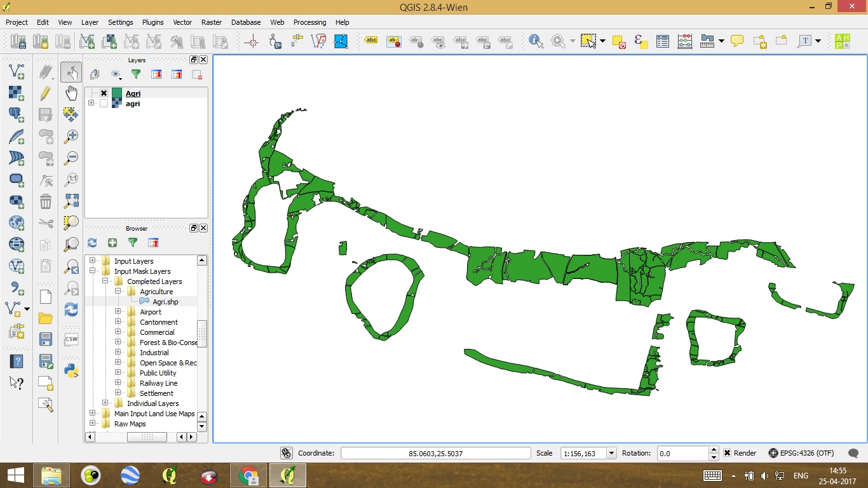Open the Python Console
This screenshot has width=868, height=488.
coord(71,371)
